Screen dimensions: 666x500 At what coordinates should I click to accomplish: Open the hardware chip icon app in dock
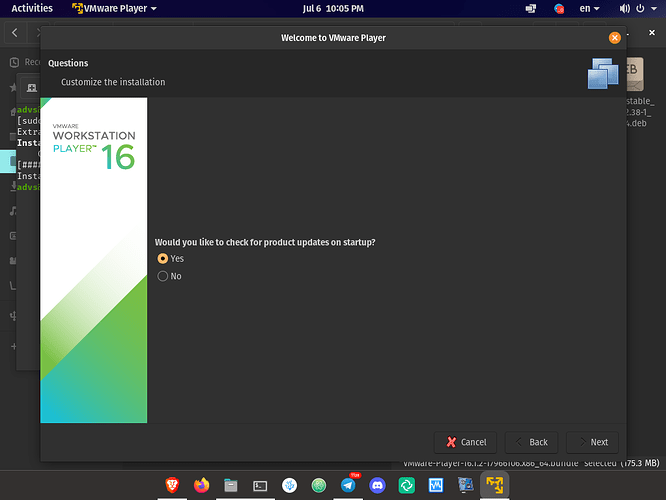point(466,485)
